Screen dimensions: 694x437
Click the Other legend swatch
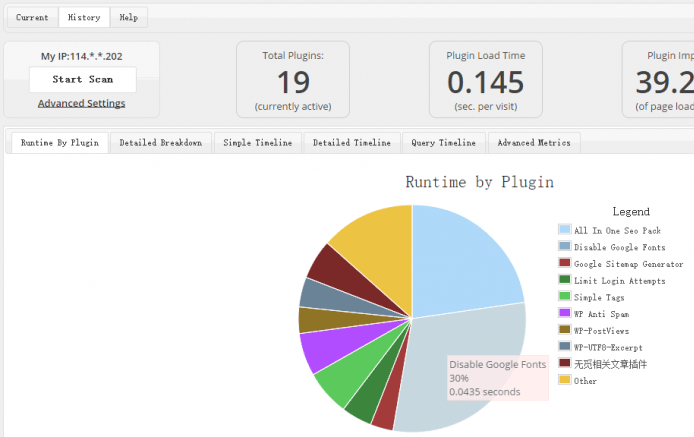point(564,379)
